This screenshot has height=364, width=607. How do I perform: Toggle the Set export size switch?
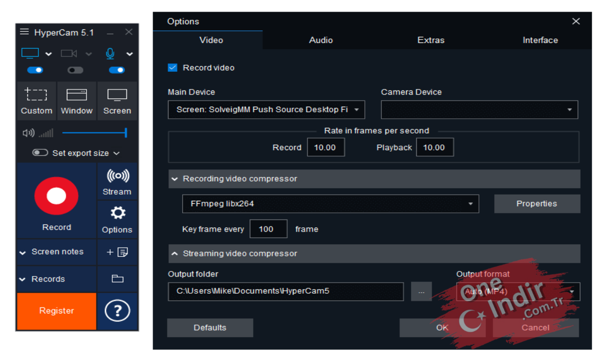40,153
